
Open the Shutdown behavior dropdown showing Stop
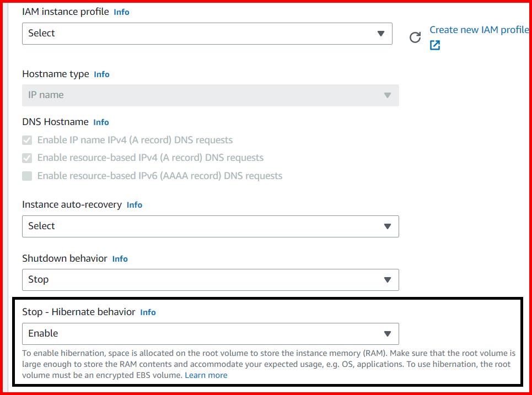[x=209, y=280]
